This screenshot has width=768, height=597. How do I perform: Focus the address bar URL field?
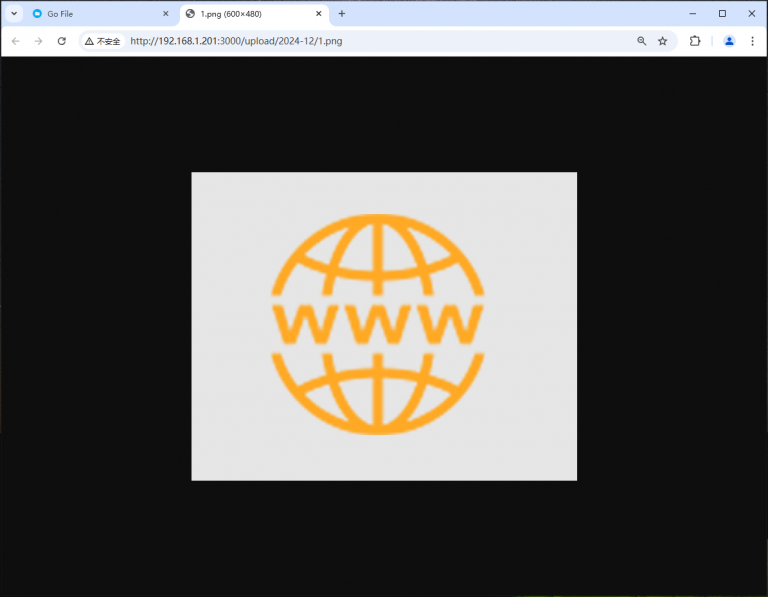click(x=350, y=41)
